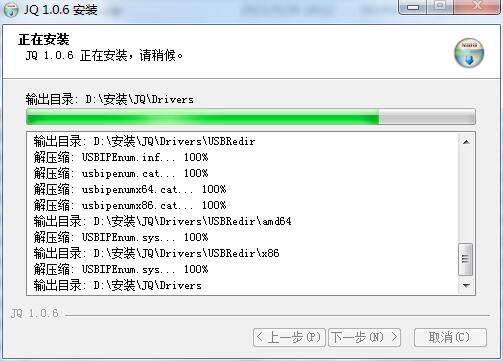Select the USBRedir\x86 output directory line

pos(156,253)
